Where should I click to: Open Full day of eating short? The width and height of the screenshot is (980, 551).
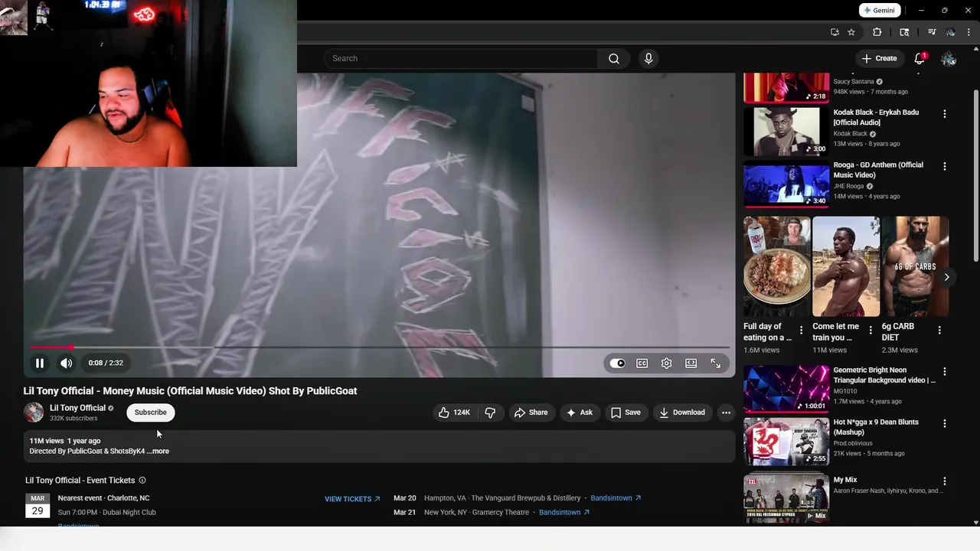776,266
